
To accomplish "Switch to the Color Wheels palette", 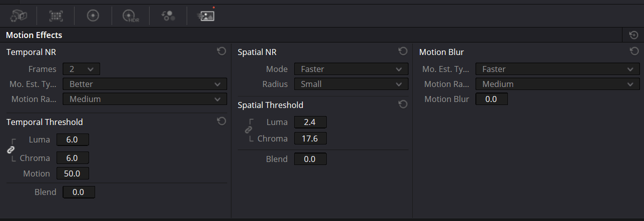I will (93, 16).
